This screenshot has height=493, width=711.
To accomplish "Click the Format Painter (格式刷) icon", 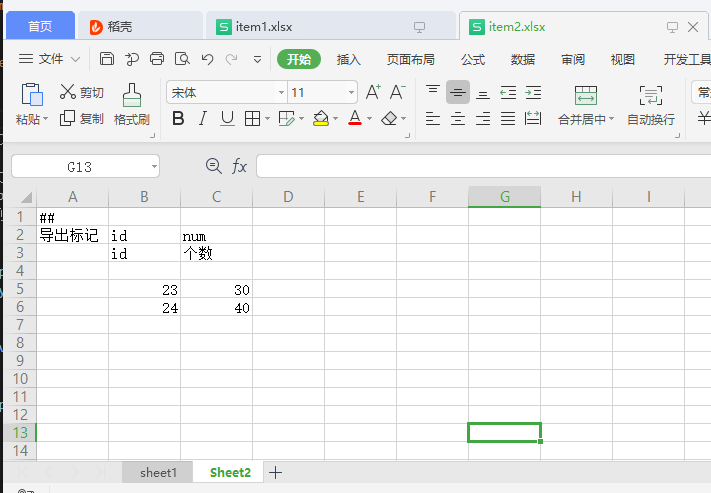I will coord(131,96).
